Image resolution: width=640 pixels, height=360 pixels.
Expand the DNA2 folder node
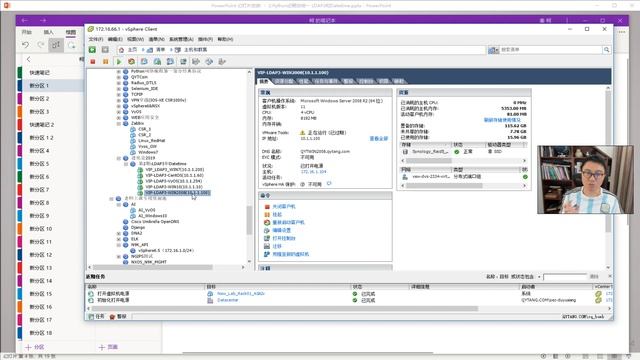(119, 233)
